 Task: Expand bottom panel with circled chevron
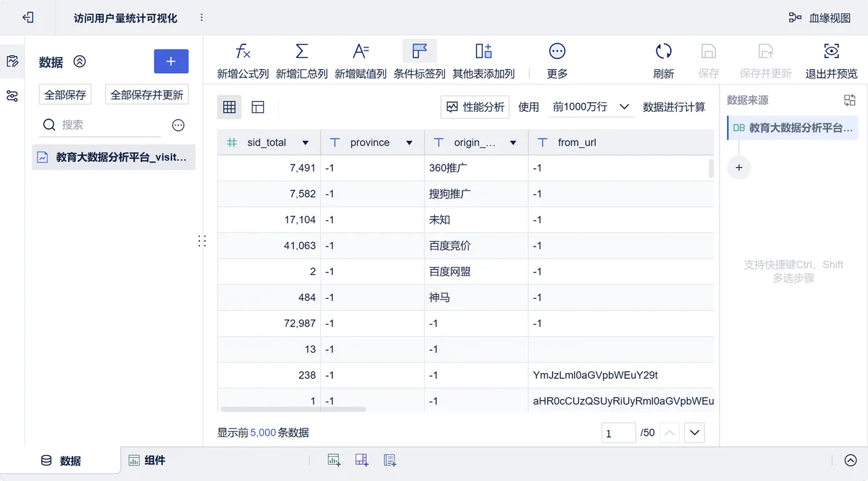tap(850, 461)
